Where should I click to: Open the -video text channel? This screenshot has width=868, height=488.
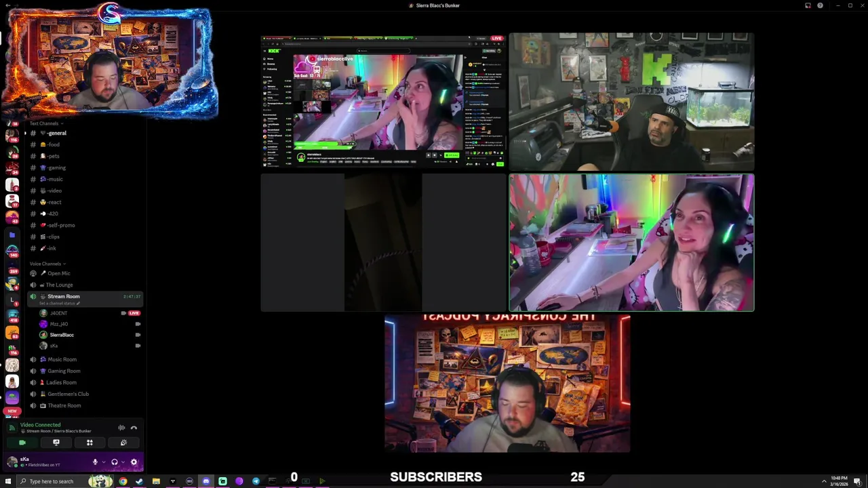click(85, 190)
